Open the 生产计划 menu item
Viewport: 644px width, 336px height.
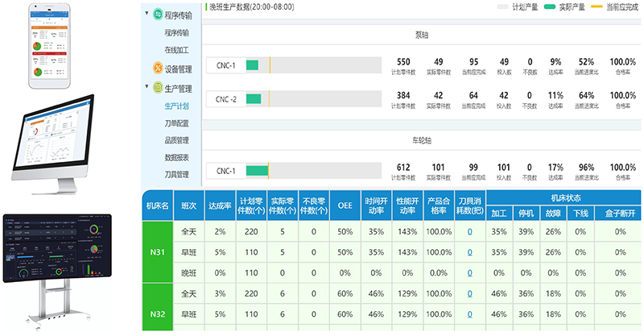tap(176, 106)
